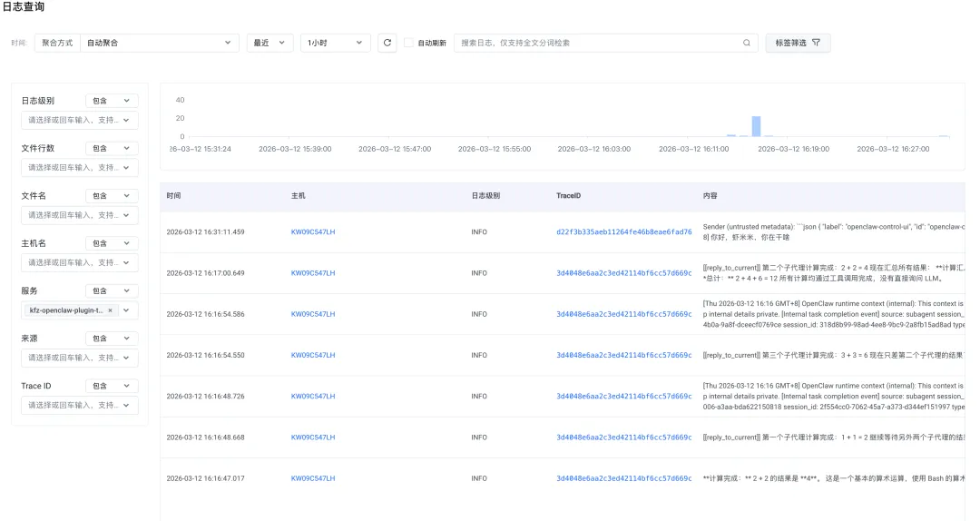The height and width of the screenshot is (521, 980).
Task: Open host KW09C547LH link in 16:16:54.586 row
Action: coord(312,314)
